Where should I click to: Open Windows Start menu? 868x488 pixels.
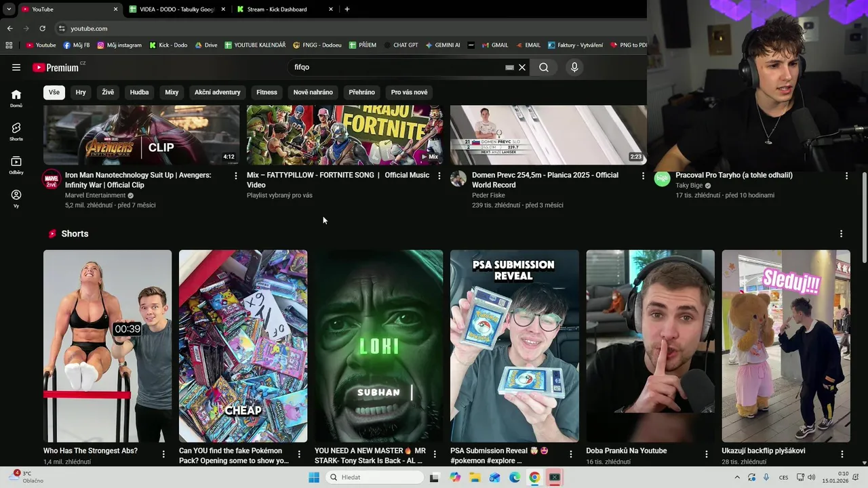[314, 477]
